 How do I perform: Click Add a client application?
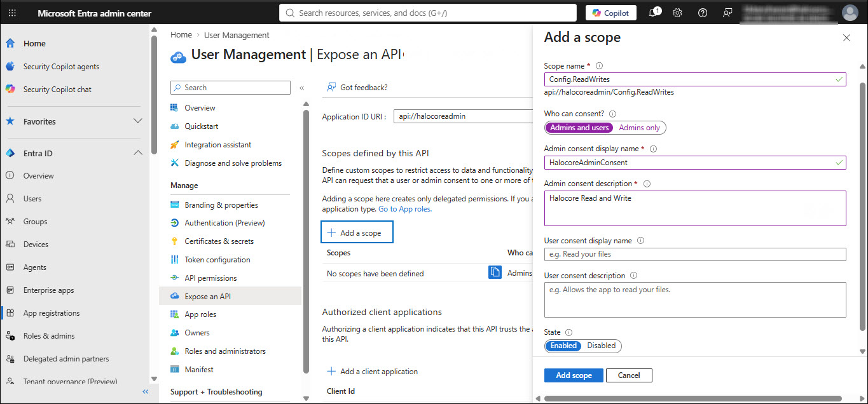tap(373, 372)
